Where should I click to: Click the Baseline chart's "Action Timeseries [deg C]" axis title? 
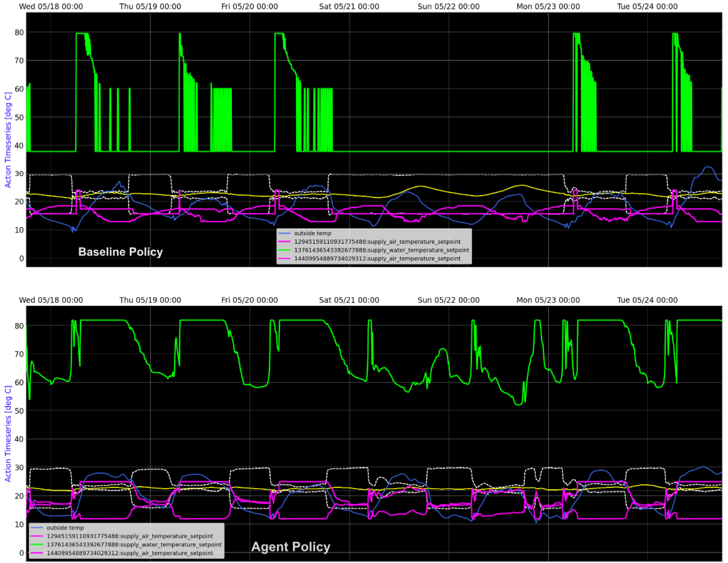point(8,140)
